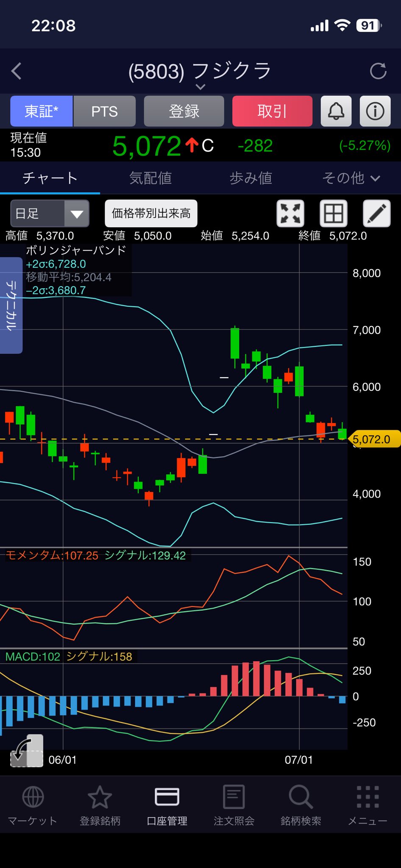Expand chart to fullscreen

click(x=290, y=213)
